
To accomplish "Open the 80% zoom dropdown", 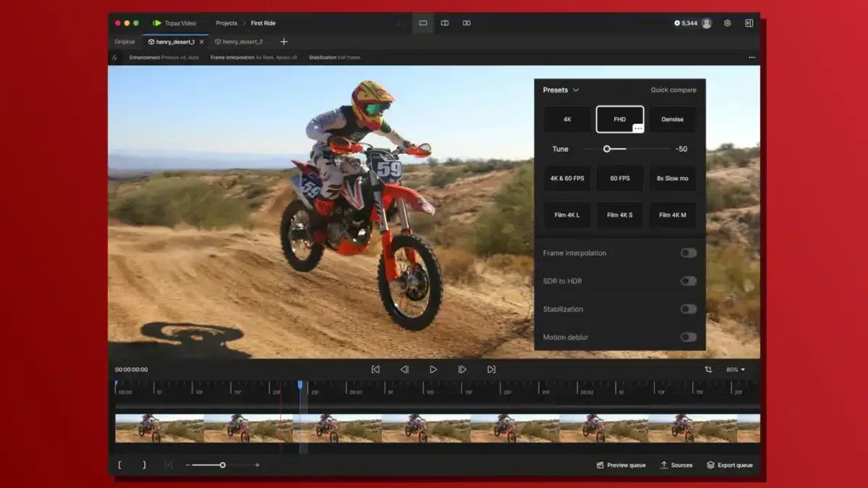I will tap(735, 369).
